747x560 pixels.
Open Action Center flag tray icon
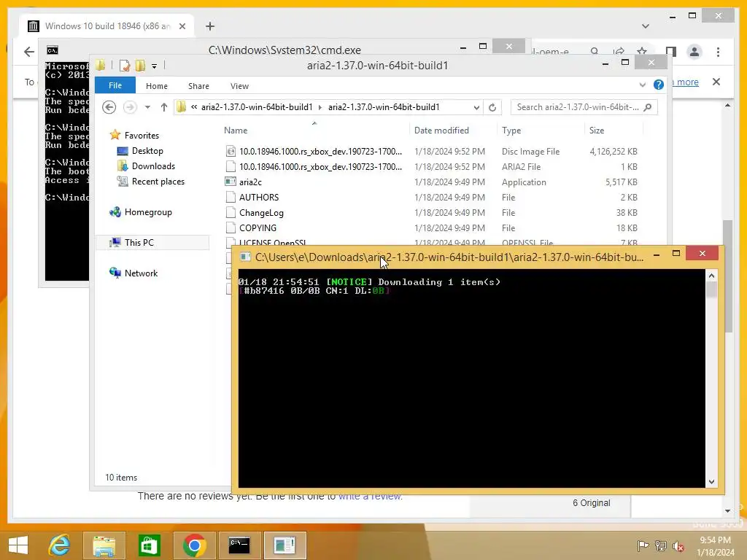(x=643, y=545)
